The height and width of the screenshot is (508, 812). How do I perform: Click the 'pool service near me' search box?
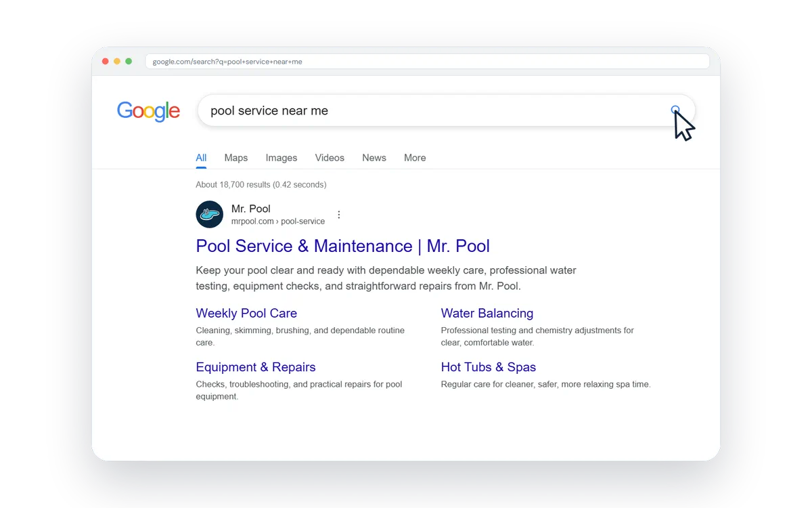446,110
